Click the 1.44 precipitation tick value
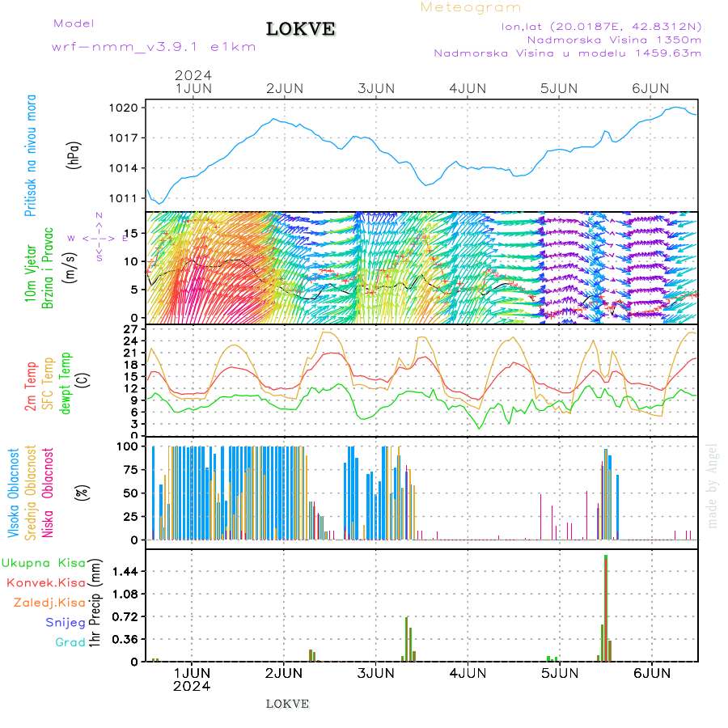This screenshot has width=728, height=728. pyautogui.click(x=125, y=572)
